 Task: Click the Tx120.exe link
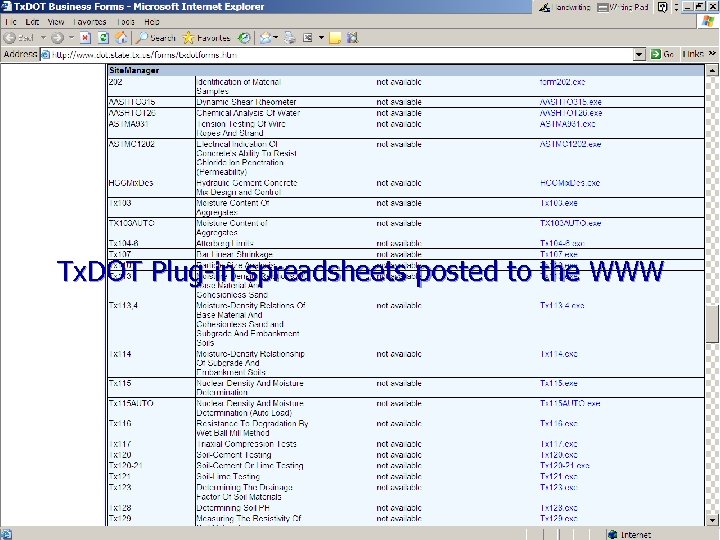point(558,455)
